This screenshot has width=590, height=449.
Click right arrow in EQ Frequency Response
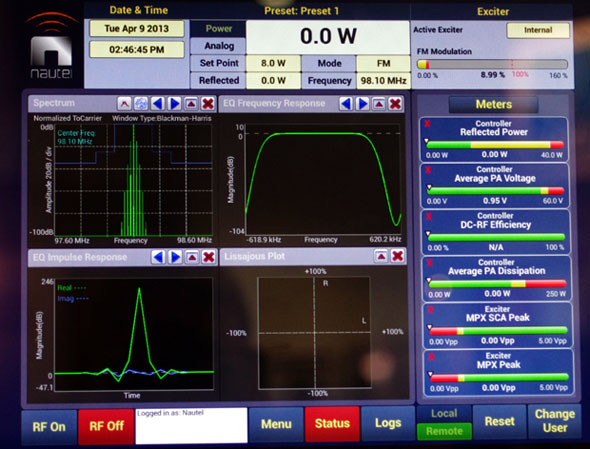click(x=362, y=103)
